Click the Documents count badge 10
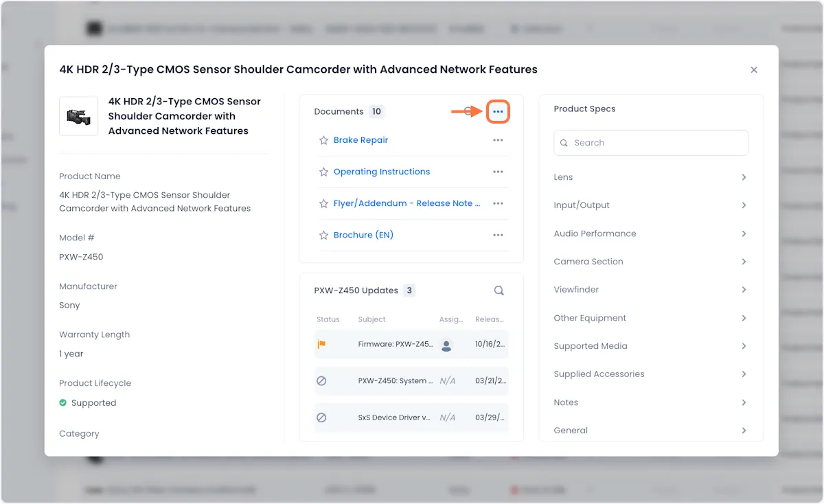 [x=376, y=111]
